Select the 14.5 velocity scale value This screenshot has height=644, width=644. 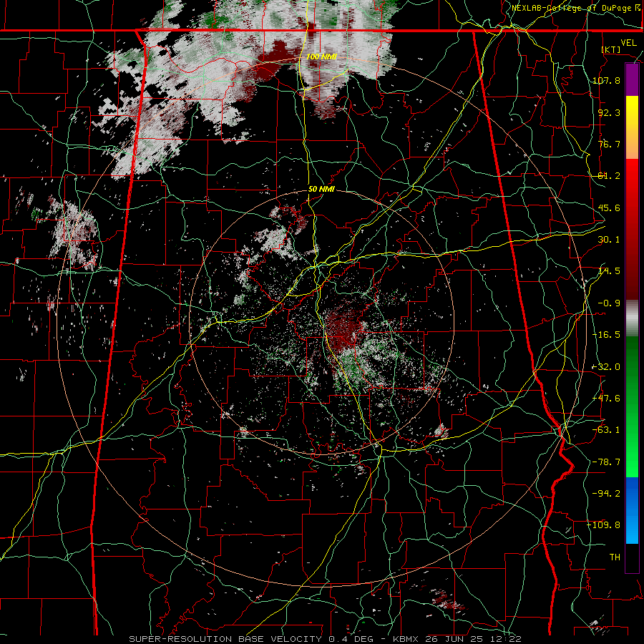pos(609,271)
